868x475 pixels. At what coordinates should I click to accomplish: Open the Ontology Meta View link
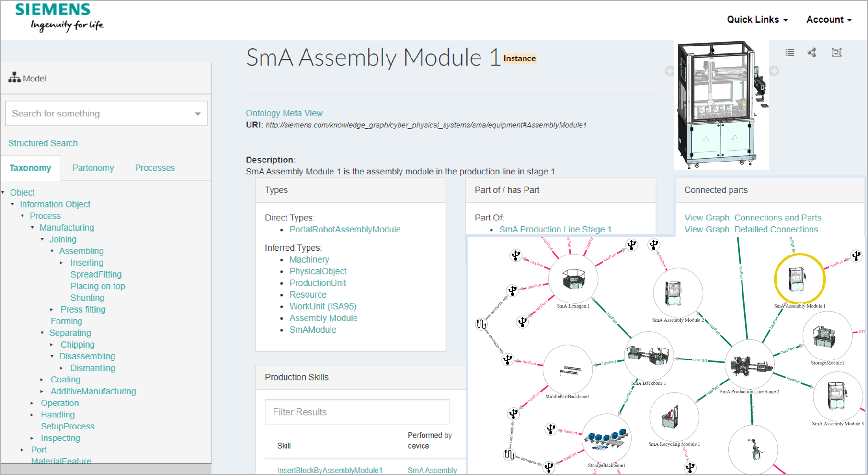click(285, 113)
